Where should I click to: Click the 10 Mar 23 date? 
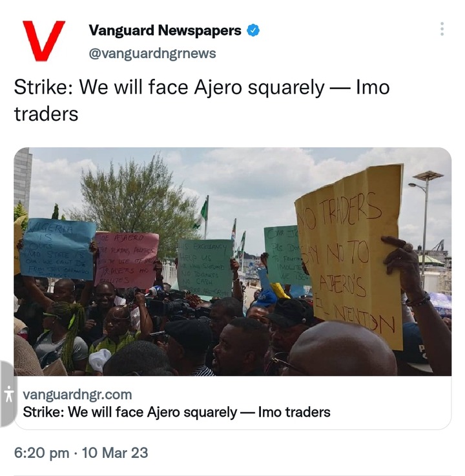tap(115, 453)
